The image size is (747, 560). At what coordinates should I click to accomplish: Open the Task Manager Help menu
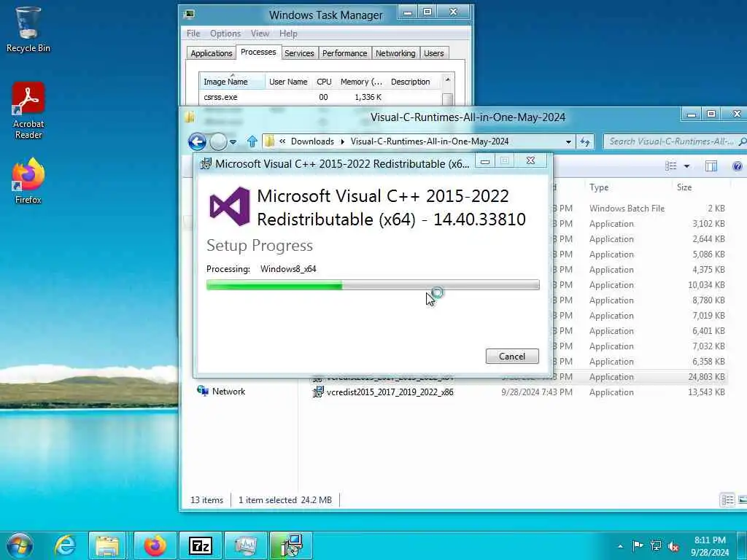point(287,34)
